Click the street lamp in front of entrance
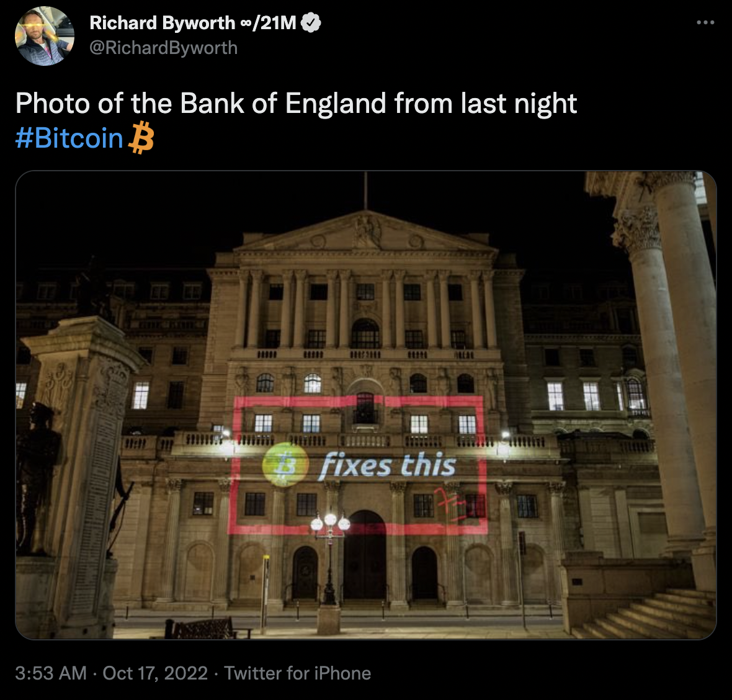Screen dimensions: 732x700 coord(330,558)
